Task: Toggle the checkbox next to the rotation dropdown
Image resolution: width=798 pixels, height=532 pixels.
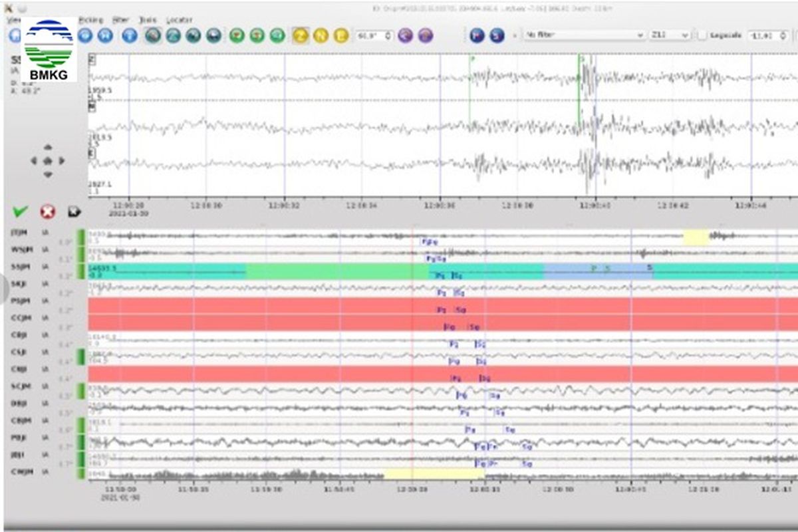Action: point(702,35)
